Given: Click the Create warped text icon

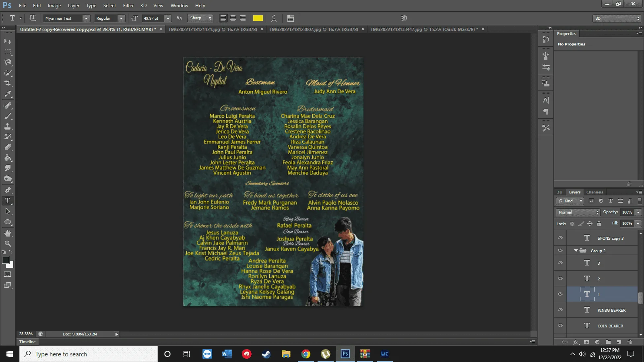Looking at the screenshot, I should [274, 18].
